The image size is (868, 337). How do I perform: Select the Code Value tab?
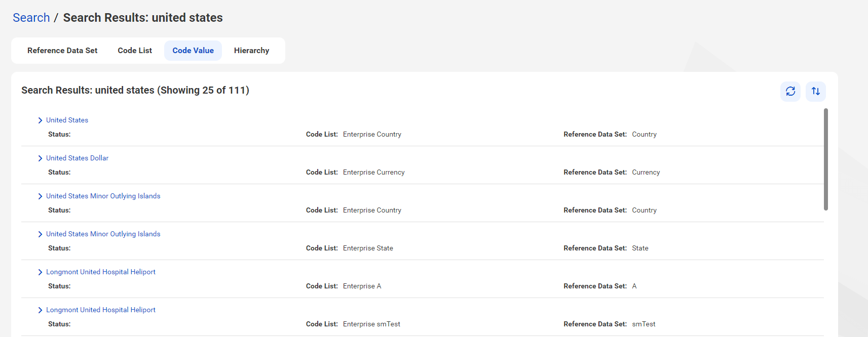click(x=193, y=51)
